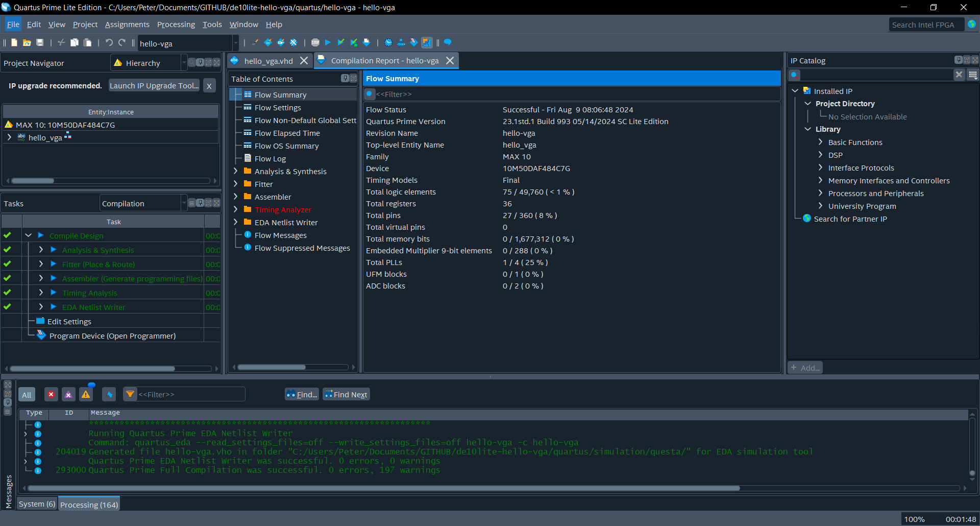Toggle the critical warning messages filter
Screen dimensions: 980x526
68,395
